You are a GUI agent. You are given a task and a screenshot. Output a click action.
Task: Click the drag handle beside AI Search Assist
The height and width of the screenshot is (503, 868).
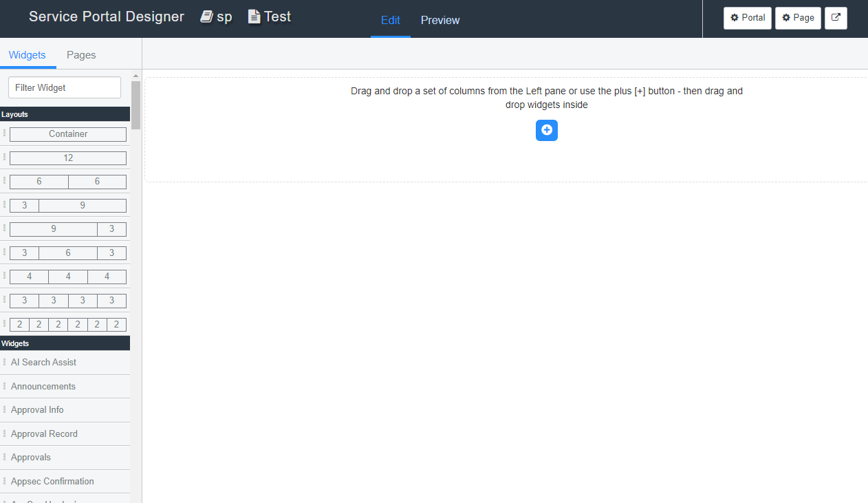(x=5, y=362)
